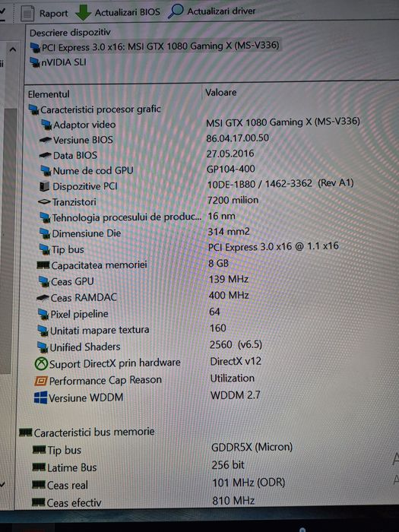Click the Unified Shaders icon

click(43, 347)
